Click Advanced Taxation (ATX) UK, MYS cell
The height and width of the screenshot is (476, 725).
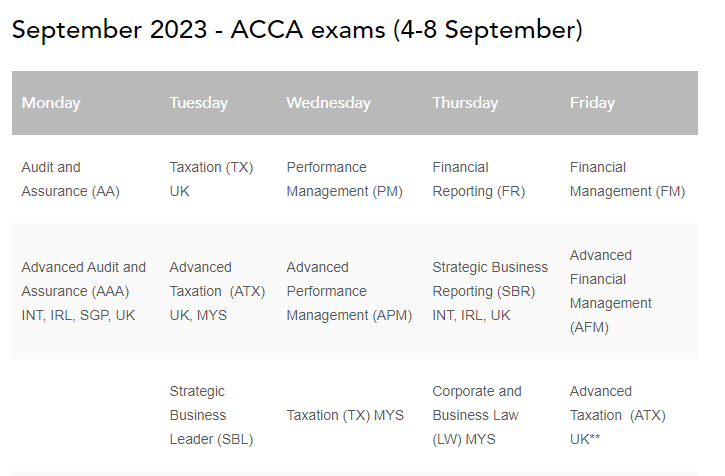215,291
